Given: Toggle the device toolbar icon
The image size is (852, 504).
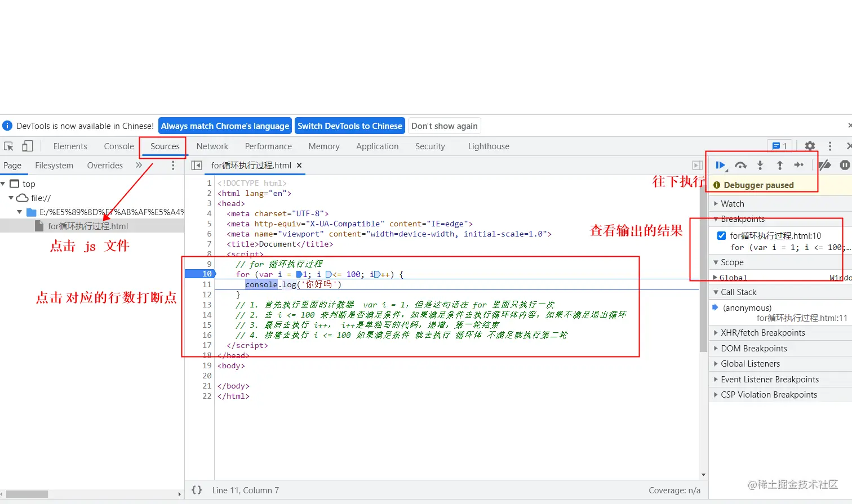Looking at the screenshot, I should click(27, 146).
